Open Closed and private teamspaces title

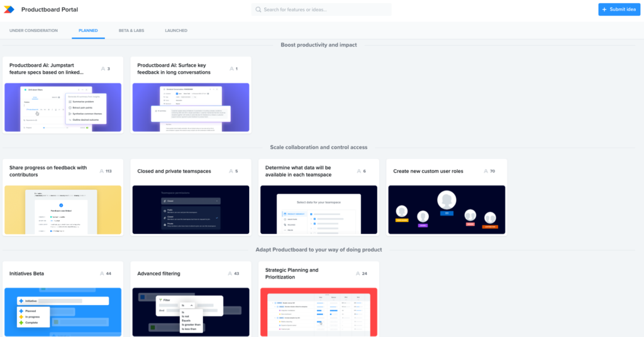174,171
